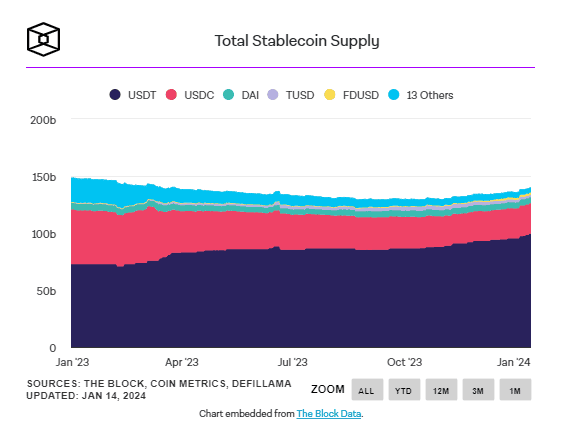The image size is (565, 431).
Task: Set zoom range to ALL
Action: [x=367, y=390]
